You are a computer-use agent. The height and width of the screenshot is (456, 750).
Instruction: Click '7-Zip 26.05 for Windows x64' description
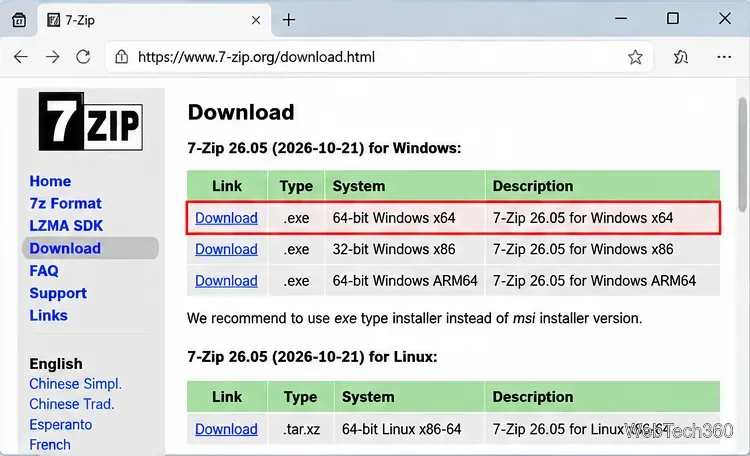pos(583,218)
